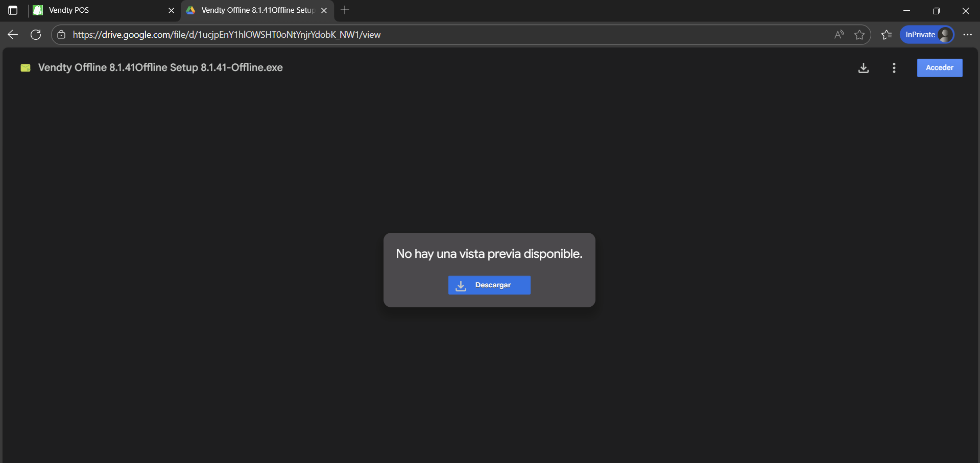Go back to the previous page

13,35
